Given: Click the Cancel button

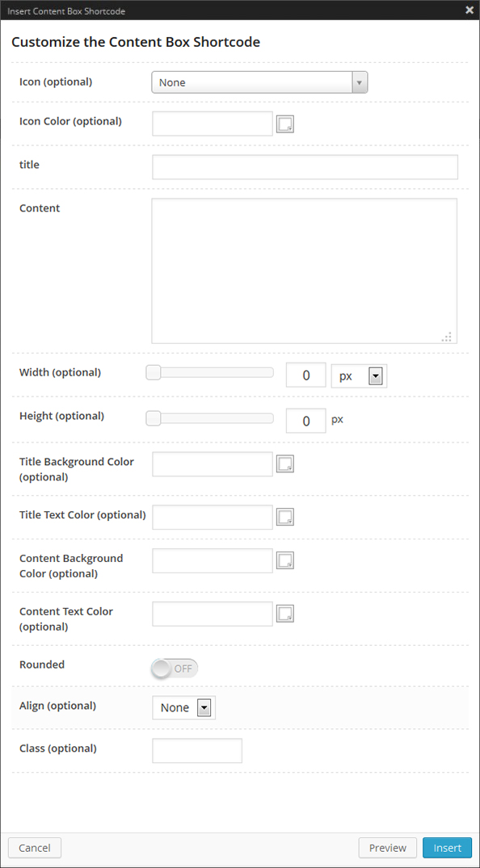Looking at the screenshot, I should coord(34,848).
